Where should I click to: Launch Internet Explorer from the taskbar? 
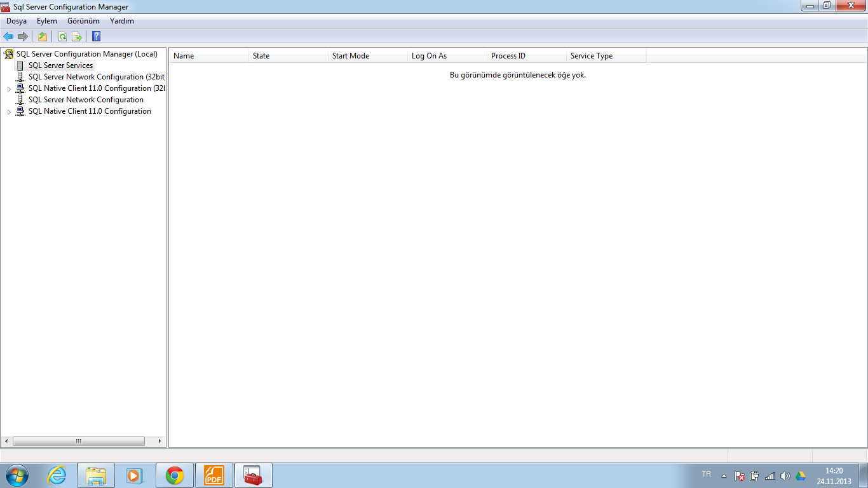57,475
